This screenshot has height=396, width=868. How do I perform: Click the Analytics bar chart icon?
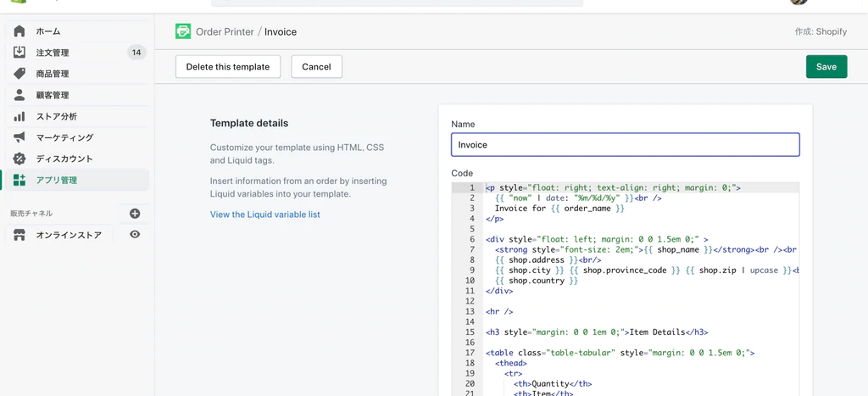coord(19,116)
